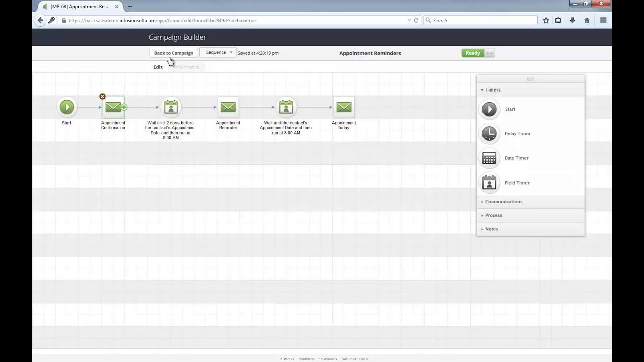
Task: Select the Appointment Reminder email node
Action: pyautogui.click(x=228, y=107)
